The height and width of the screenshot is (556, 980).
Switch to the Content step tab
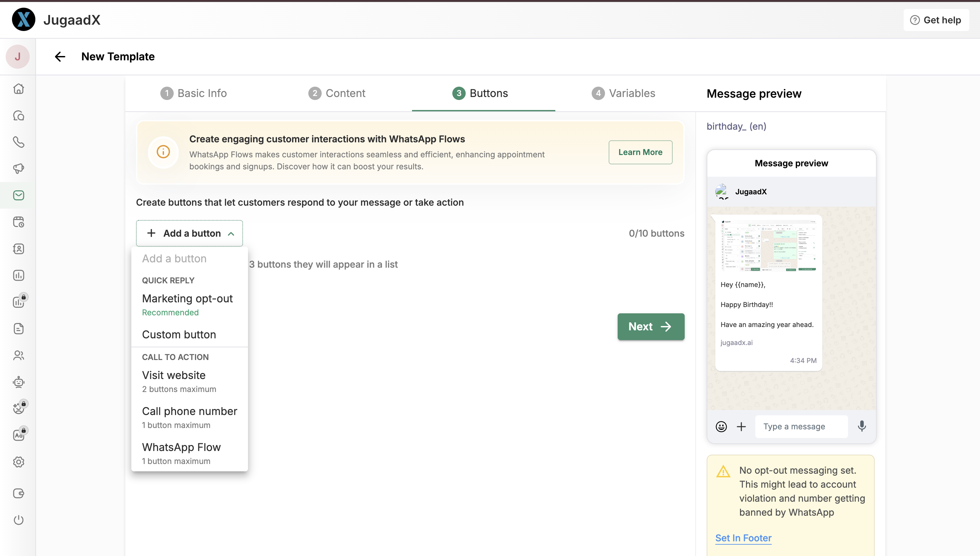(337, 93)
